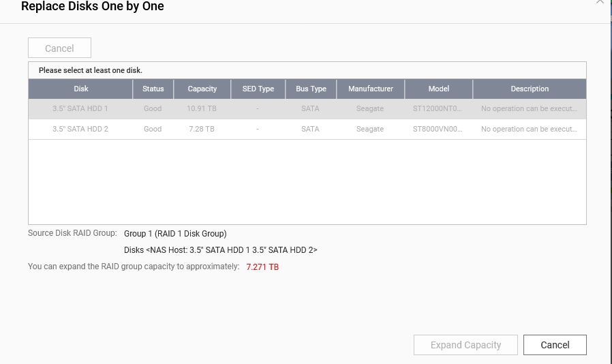Click the 7.28 TB capacity cell

pos(202,130)
